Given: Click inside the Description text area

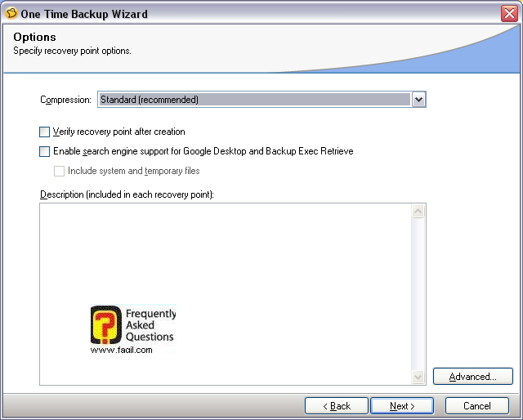Looking at the screenshot, I should [x=245, y=253].
